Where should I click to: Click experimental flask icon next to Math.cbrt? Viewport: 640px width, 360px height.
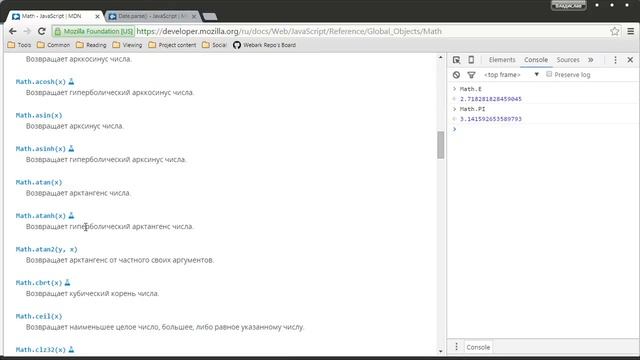(68, 282)
